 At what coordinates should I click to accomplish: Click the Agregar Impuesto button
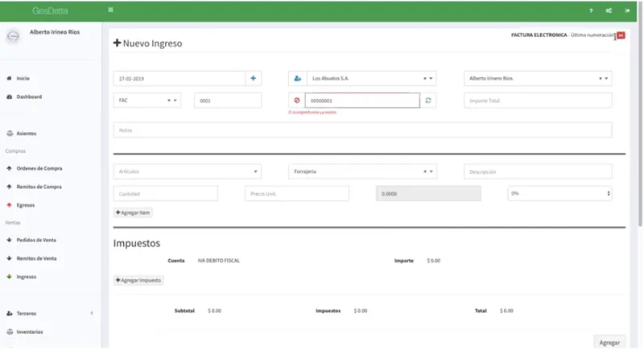138,280
